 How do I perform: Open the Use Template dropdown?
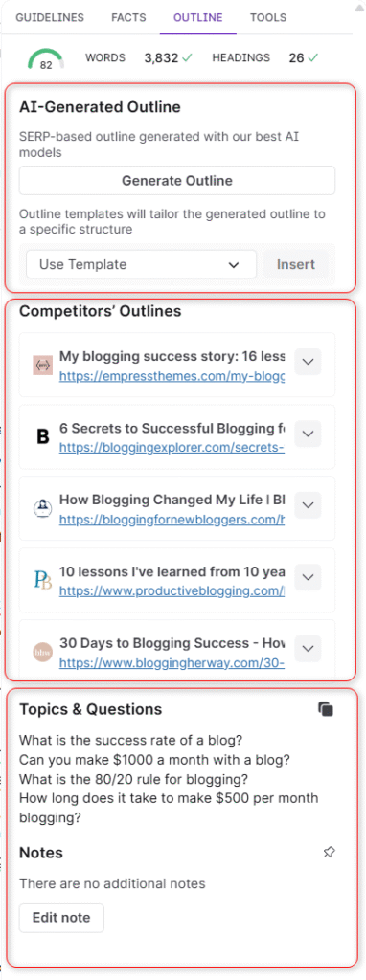coord(142,264)
